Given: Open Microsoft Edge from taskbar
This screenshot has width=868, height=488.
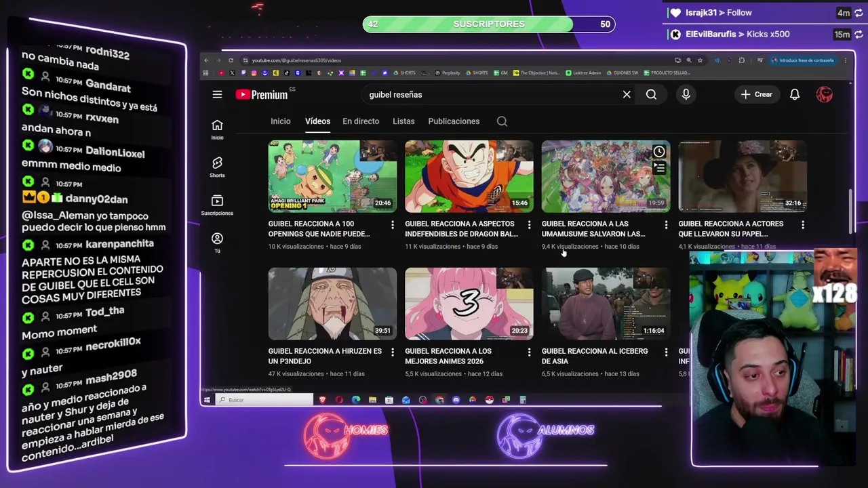Looking at the screenshot, I should [356, 400].
